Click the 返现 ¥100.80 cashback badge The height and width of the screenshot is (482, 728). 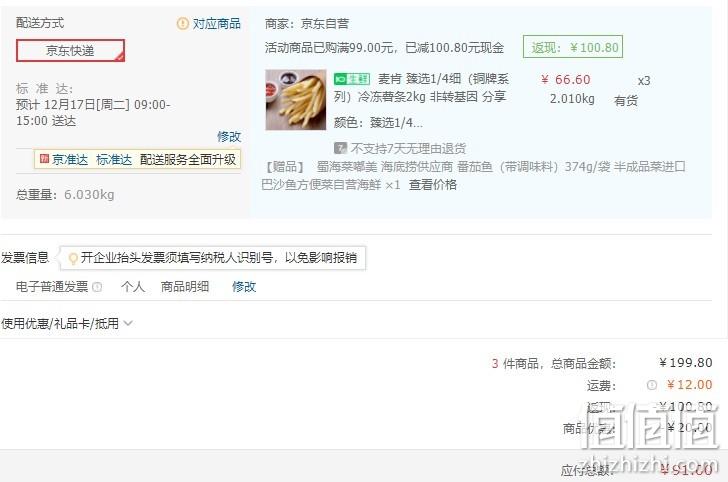coord(572,47)
